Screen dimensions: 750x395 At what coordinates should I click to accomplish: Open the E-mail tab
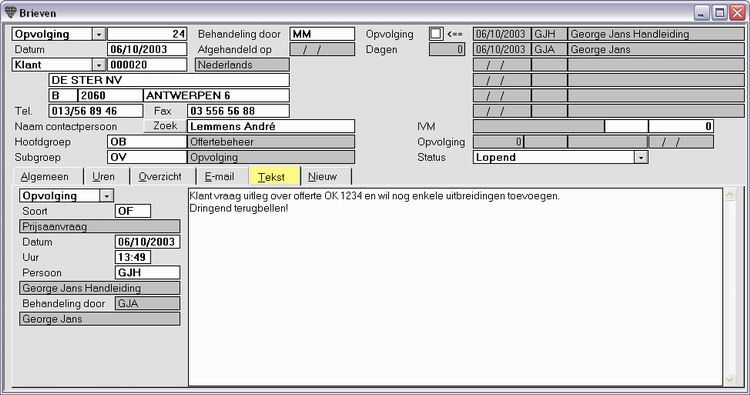click(220, 176)
